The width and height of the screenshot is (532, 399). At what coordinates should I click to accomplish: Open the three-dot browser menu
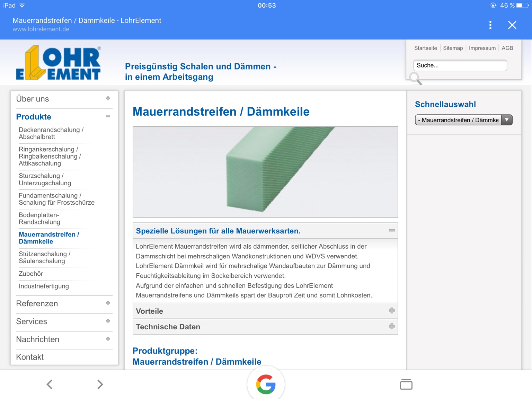[x=490, y=25]
